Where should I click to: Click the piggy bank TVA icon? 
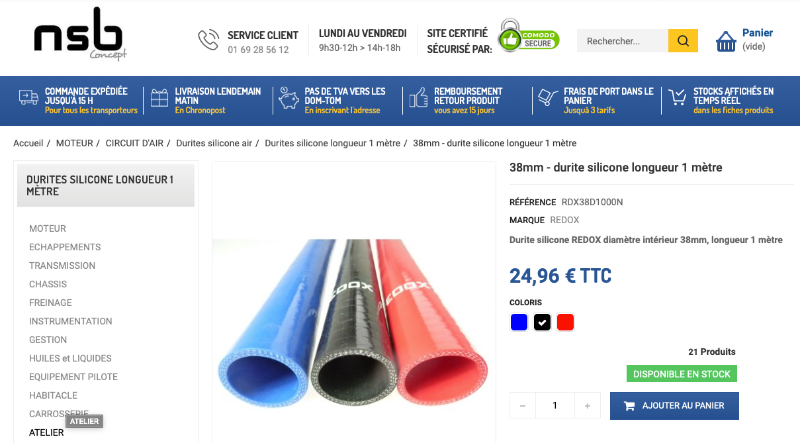pyautogui.click(x=288, y=97)
